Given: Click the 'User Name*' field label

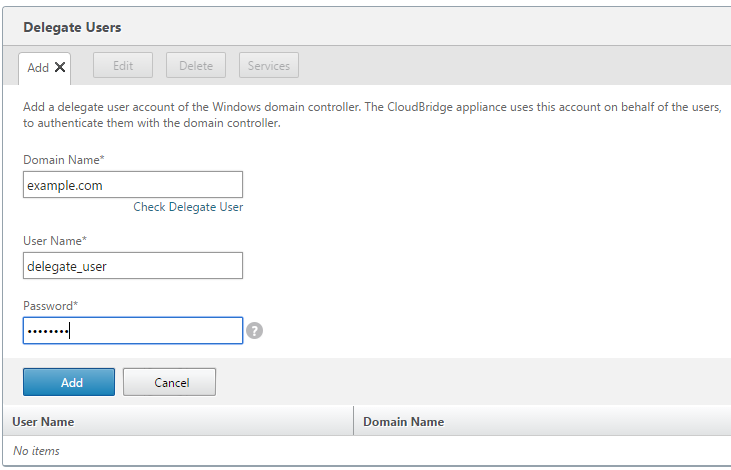Looking at the screenshot, I should pyautogui.click(x=55, y=241).
